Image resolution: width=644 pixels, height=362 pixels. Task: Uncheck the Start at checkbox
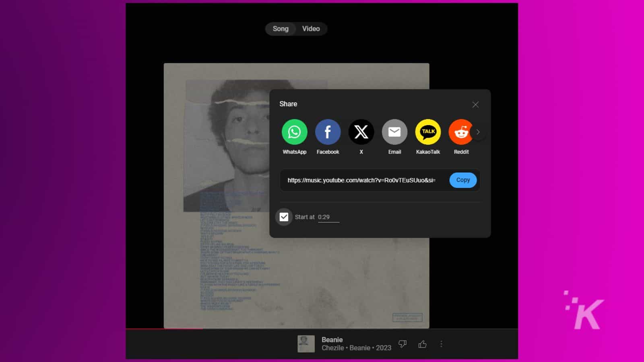point(284,217)
